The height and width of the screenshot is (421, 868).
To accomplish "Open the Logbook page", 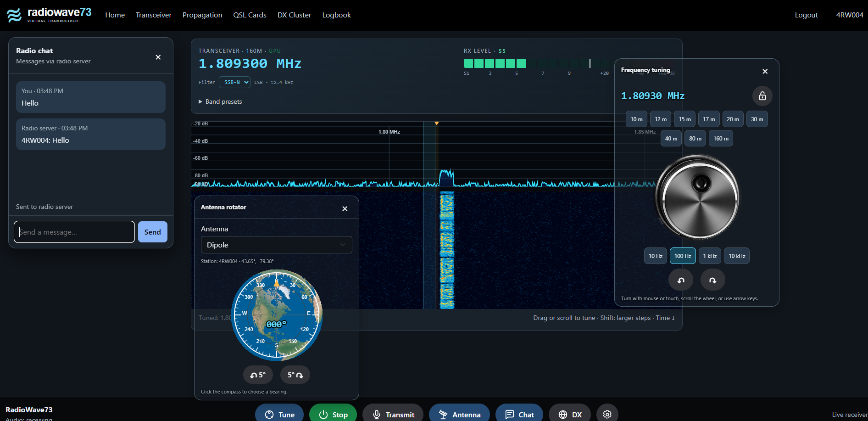I will (x=336, y=15).
